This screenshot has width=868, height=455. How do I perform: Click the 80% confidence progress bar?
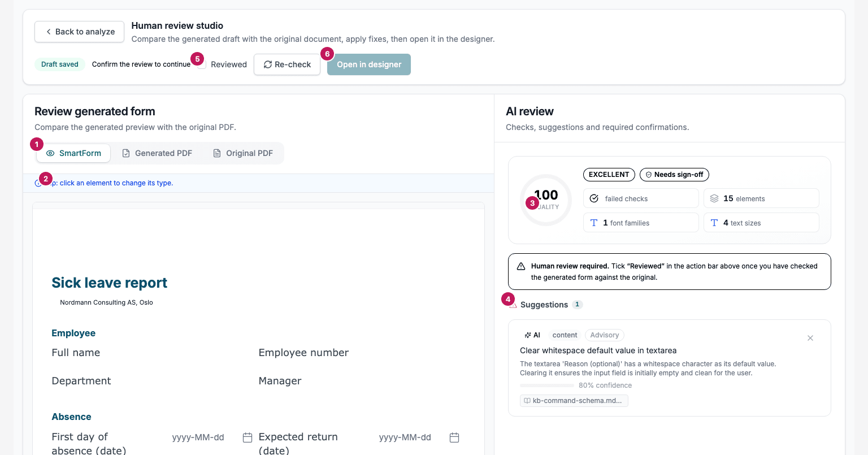tap(547, 385)
